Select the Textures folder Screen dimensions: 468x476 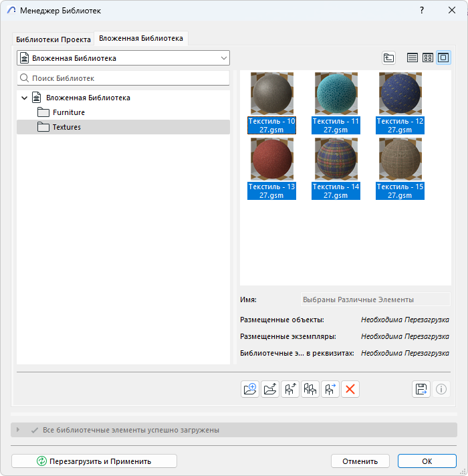pyautogui.click(x=123, y=127)
